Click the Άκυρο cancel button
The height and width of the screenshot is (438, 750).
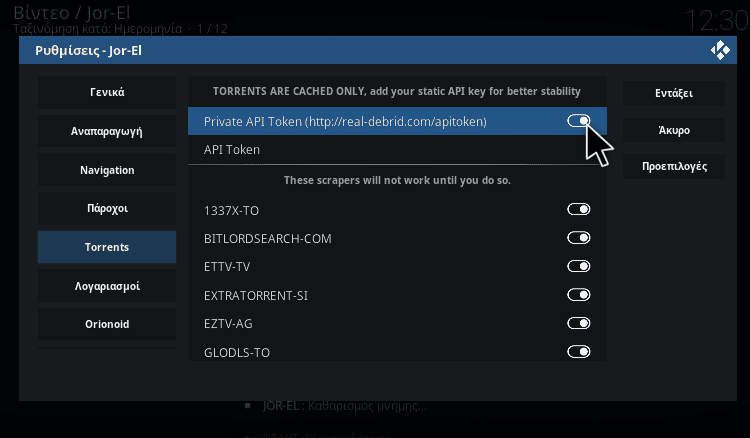tap(675, 130)
